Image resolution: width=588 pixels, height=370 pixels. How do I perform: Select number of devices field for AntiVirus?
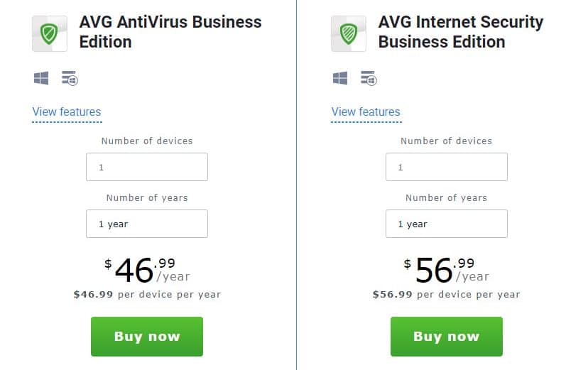pyautogui.click(x=147, y=167)
